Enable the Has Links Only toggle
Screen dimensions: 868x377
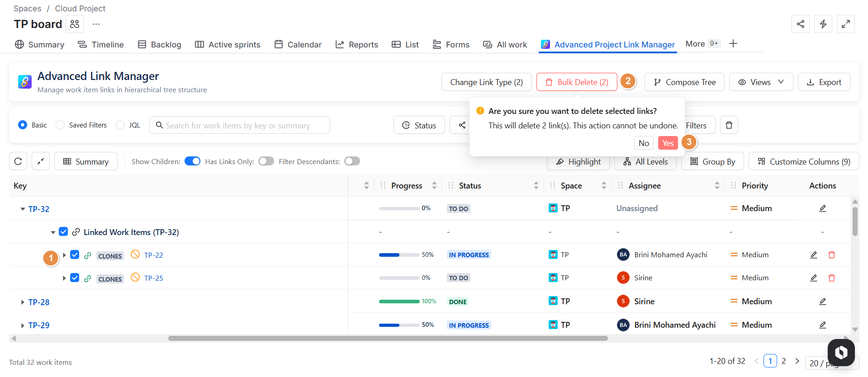coord(266,161)
